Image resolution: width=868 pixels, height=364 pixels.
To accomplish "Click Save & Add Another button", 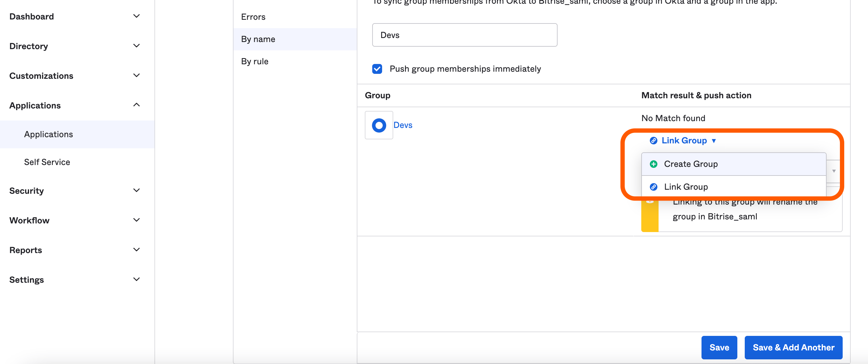I will tap(793, 348).
